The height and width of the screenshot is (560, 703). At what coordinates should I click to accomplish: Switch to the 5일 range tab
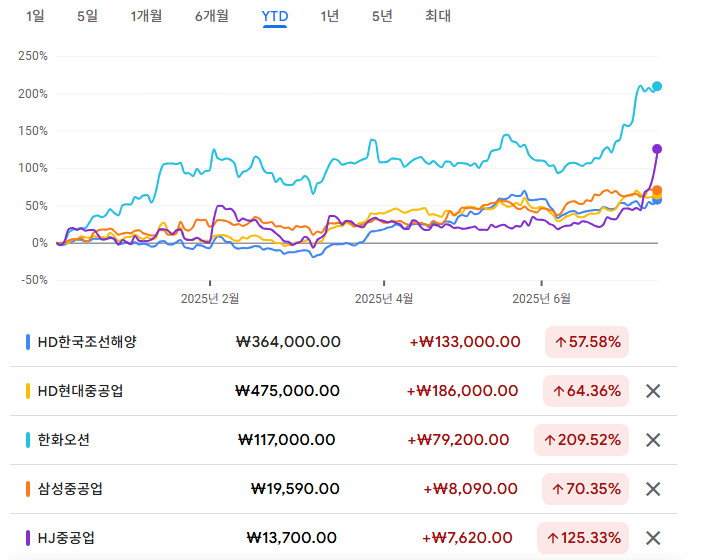coord(87,16)
